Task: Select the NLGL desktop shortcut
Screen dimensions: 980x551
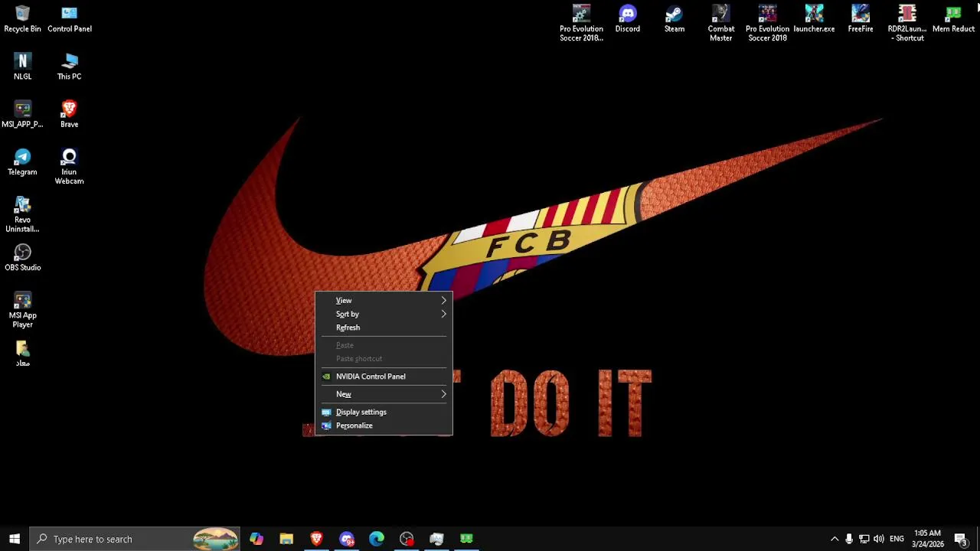Action: tap(22, 67)
